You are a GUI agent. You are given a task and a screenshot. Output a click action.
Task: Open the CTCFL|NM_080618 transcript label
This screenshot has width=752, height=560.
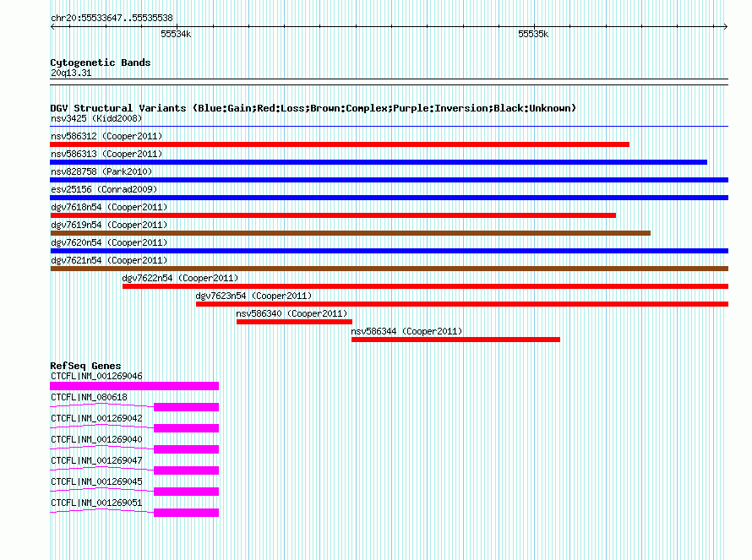click(89, 397)
